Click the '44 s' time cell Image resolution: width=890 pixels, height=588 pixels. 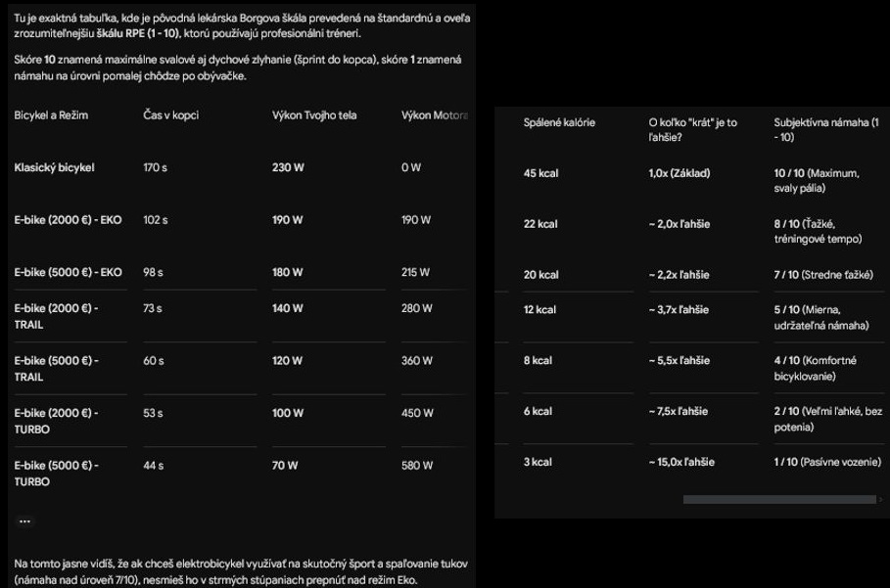point(154,466)
